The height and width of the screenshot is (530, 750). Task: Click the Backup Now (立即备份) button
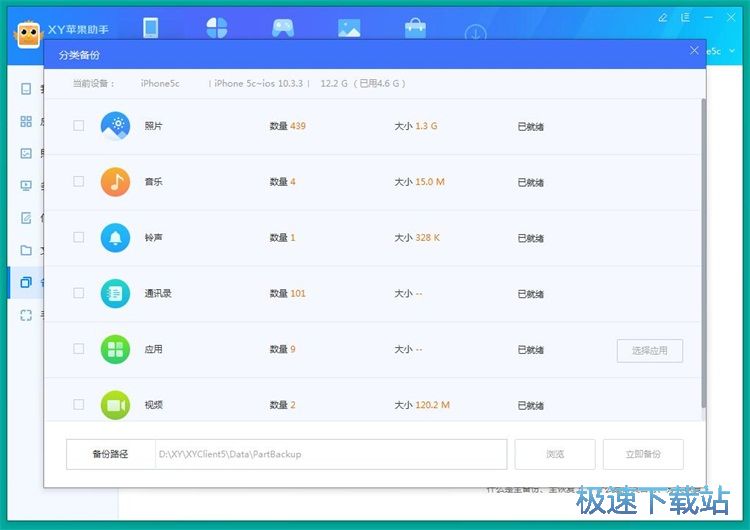tap(643, 454)
